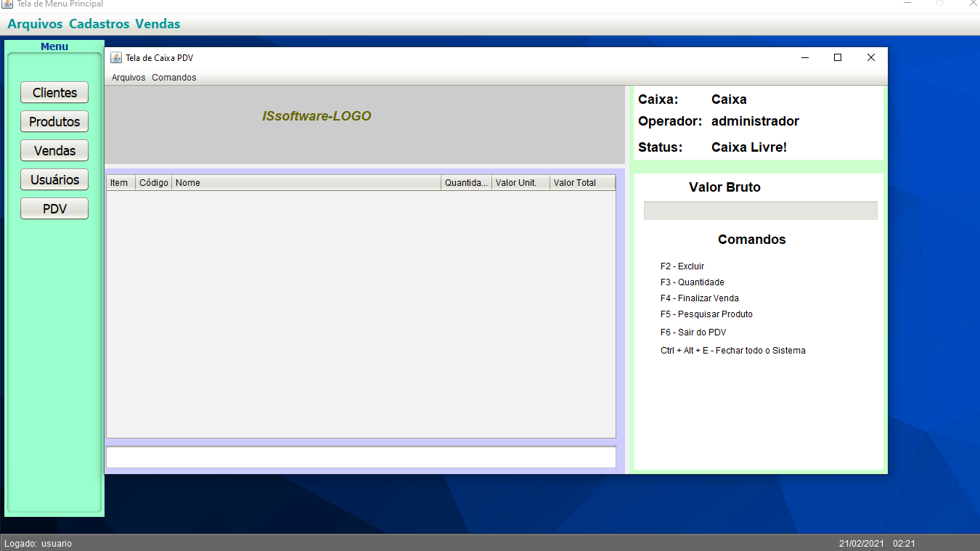Image resolution: width=980 pixels, height=551 pixels.
Task: Open the Comandos menu
Action: (174, 78)
